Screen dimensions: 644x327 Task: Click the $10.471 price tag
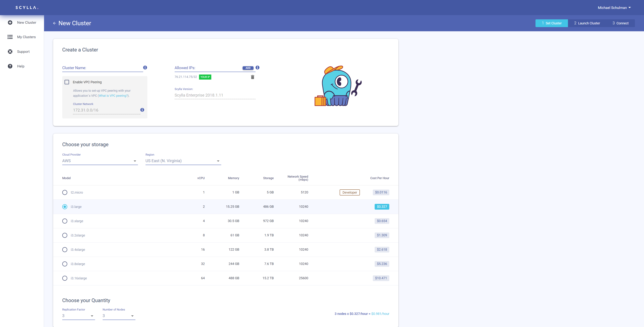tap(381, 278)
